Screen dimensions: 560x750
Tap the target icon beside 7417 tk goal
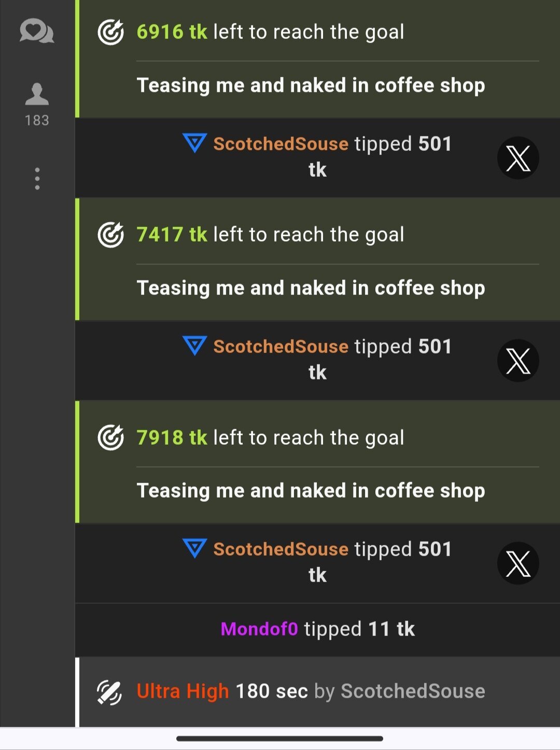110,235
